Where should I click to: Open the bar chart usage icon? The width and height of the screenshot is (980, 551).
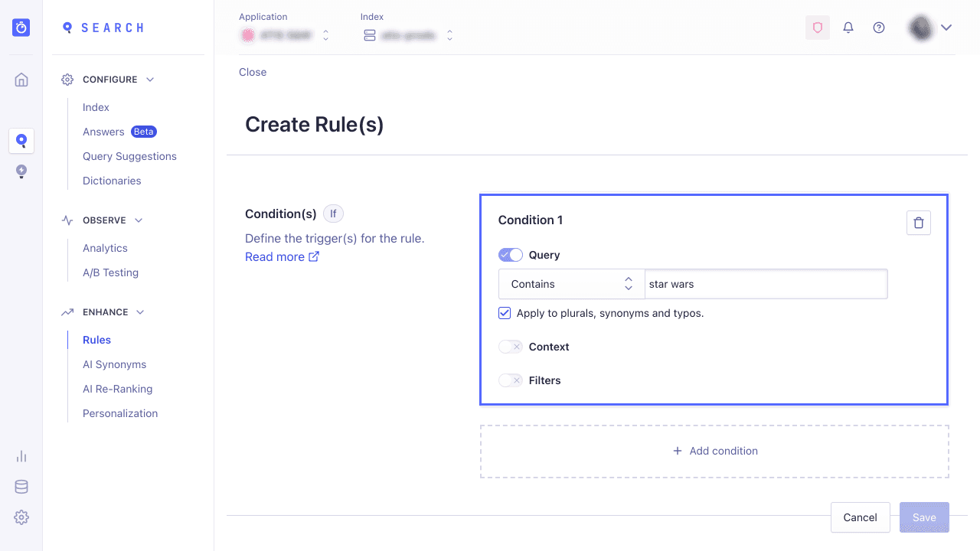coord(21,457)
